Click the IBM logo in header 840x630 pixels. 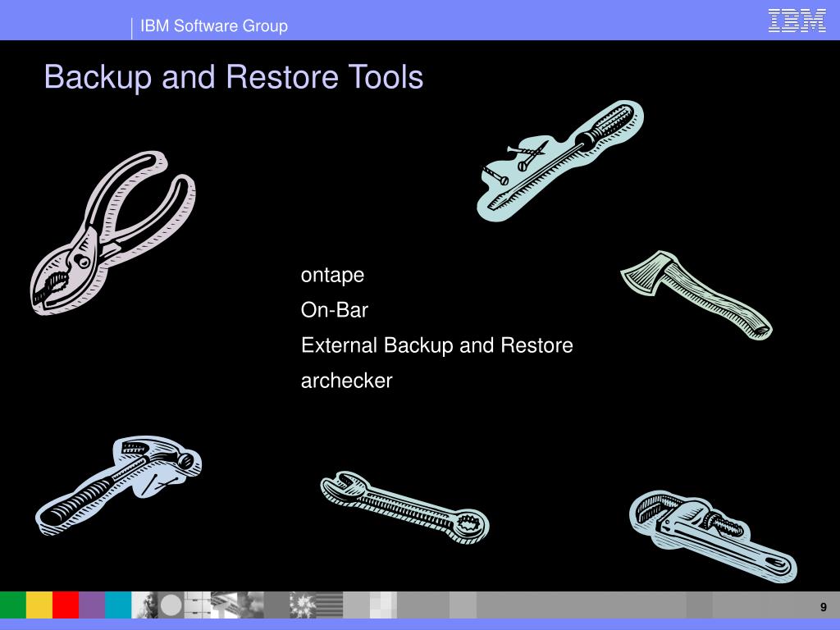pyautogui.click(x=797, y=21)
